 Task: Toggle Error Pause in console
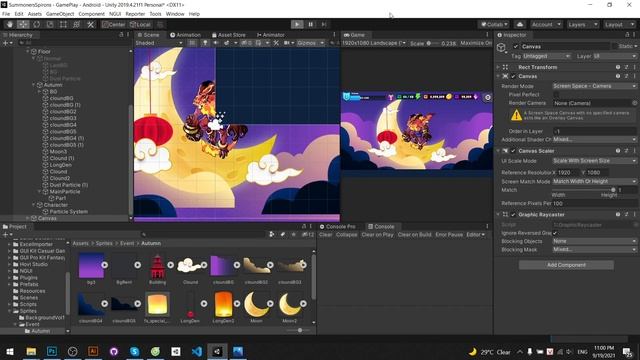click(449, 235)
